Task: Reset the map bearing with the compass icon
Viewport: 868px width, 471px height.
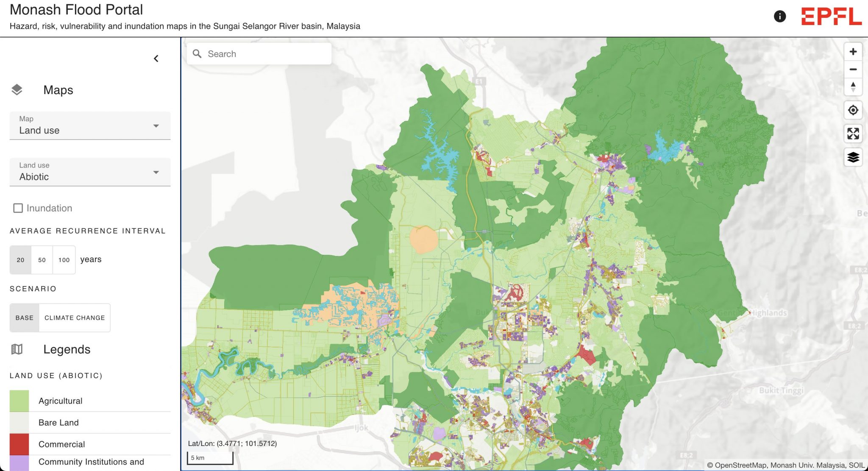Action: pos(853,86)
